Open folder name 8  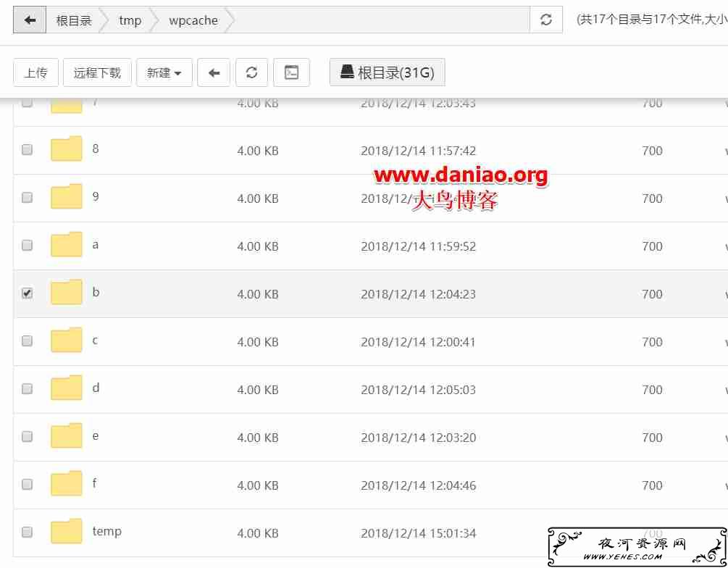click(x=95, y=149)
